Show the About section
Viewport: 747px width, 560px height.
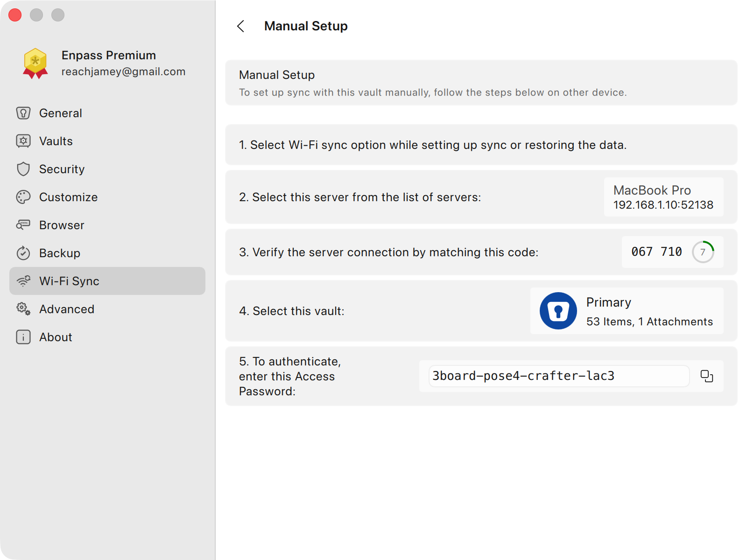107,337
